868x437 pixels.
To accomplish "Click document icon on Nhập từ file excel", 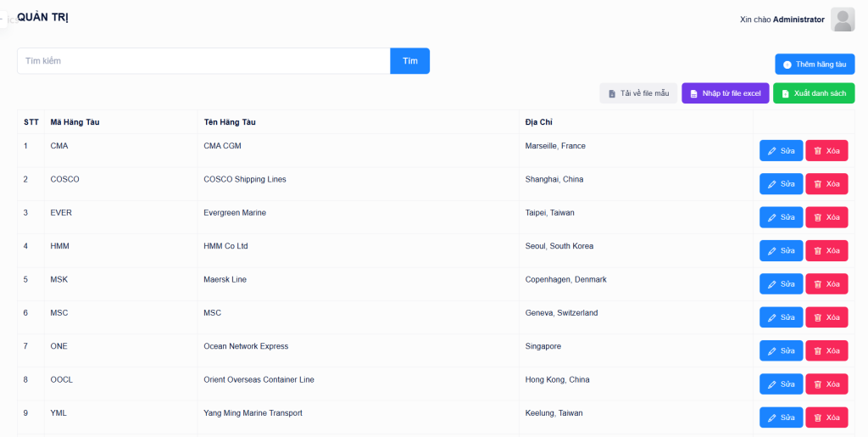I will (693, 93).
